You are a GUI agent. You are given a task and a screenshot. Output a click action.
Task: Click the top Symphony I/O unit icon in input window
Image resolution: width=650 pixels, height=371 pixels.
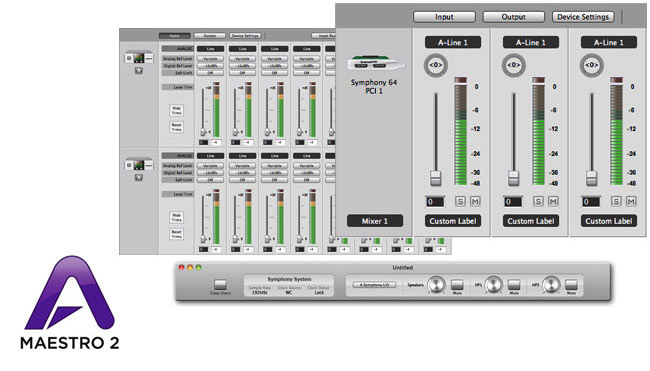139,58
